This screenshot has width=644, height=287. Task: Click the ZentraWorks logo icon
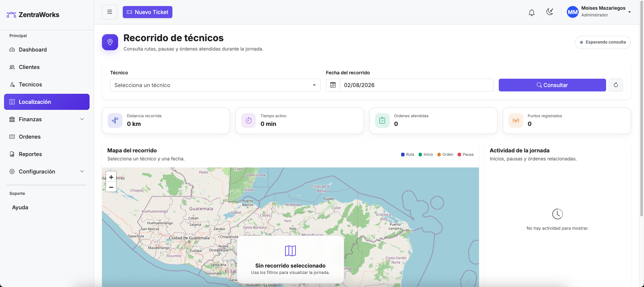tap(11, 15)
